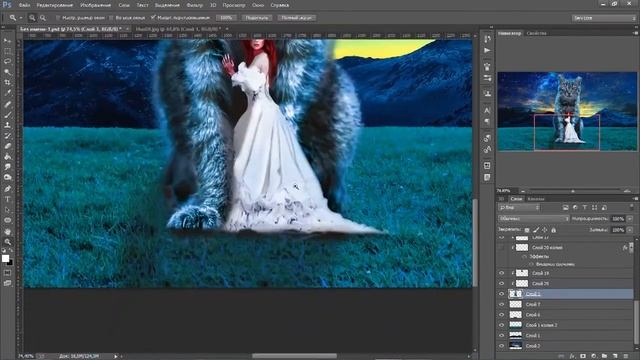Image resolution: width=640 pixels, height=360 pixels.
Task: Lock layer position icon
Action: point(544,230)
